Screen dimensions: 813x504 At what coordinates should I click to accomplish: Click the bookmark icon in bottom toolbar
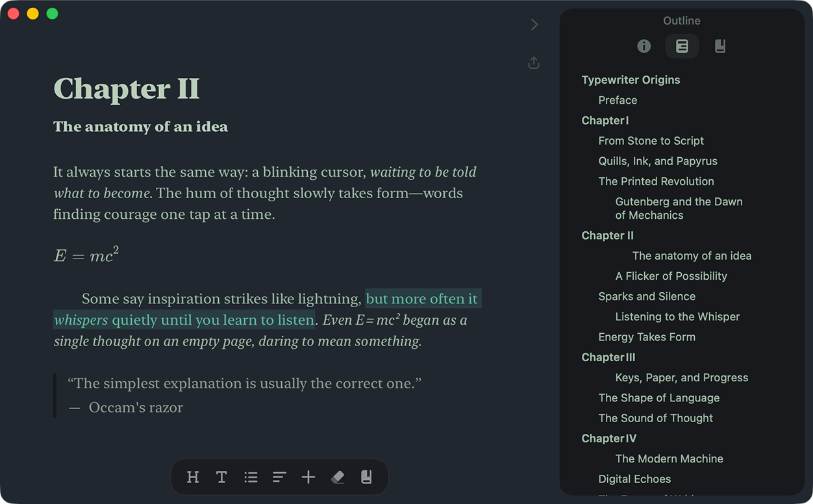[x=366, y=477]
